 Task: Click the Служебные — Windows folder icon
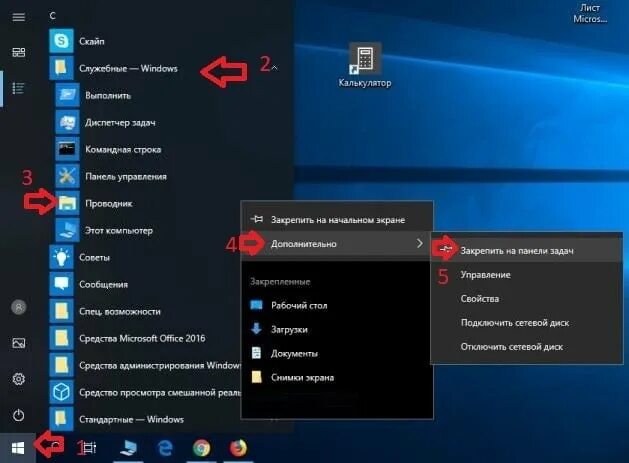point(61,68)
